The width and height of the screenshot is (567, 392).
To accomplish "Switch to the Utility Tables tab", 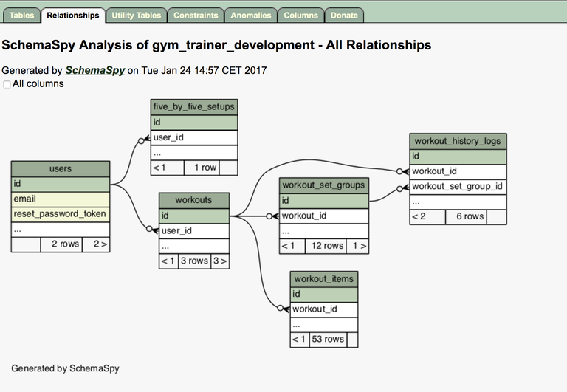I will (x=136, y=15).
